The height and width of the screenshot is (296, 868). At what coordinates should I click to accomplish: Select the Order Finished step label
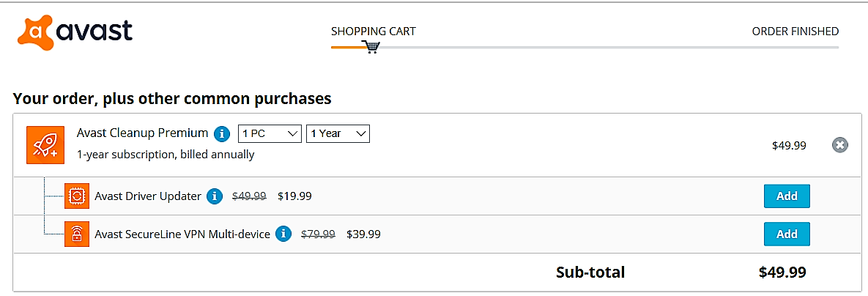tap(795, 31)
